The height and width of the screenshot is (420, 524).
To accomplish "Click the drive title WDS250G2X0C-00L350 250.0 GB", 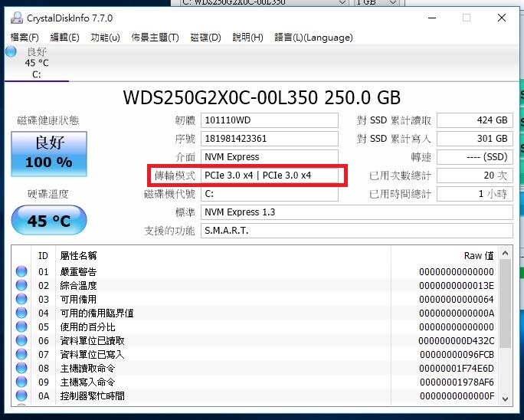I will click(x=262, y=97).
